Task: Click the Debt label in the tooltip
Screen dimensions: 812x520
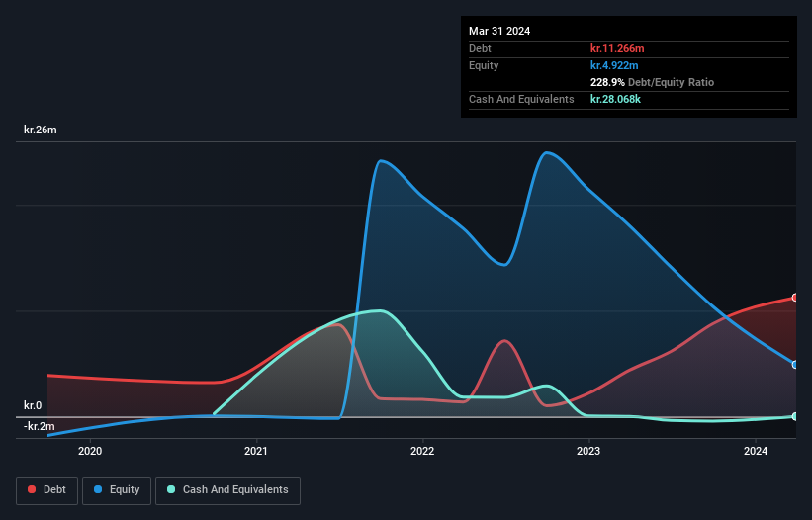Action: click(x=480, y=48)
